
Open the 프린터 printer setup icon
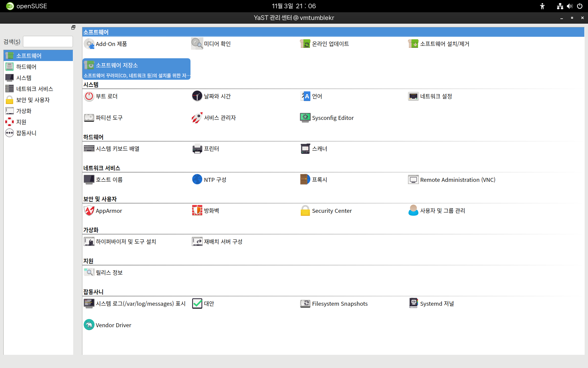click(197, 149)
